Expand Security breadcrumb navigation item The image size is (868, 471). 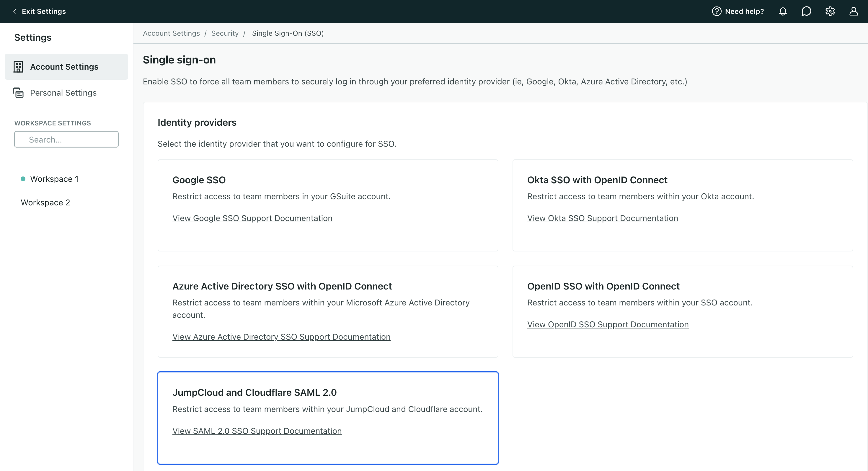point(225,33)
